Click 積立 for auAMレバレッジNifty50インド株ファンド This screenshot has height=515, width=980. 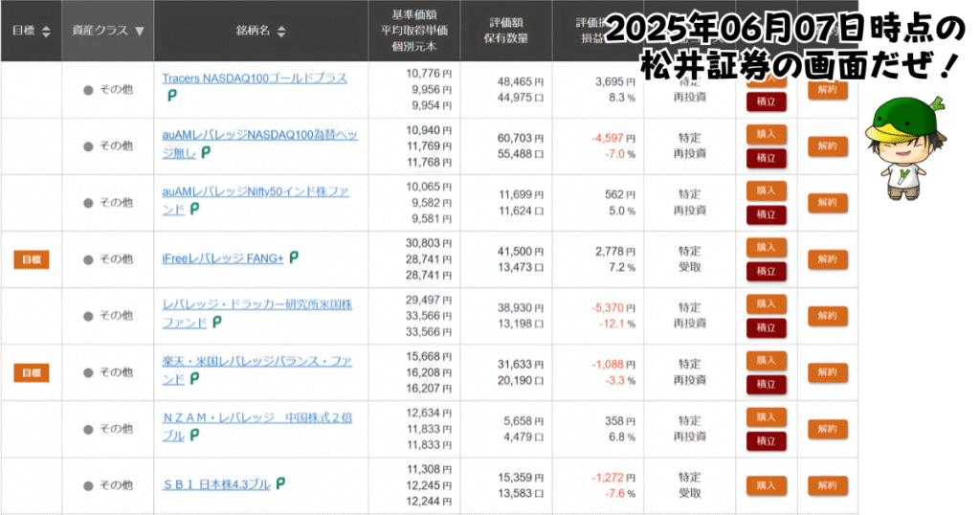(x=767, y=214)
